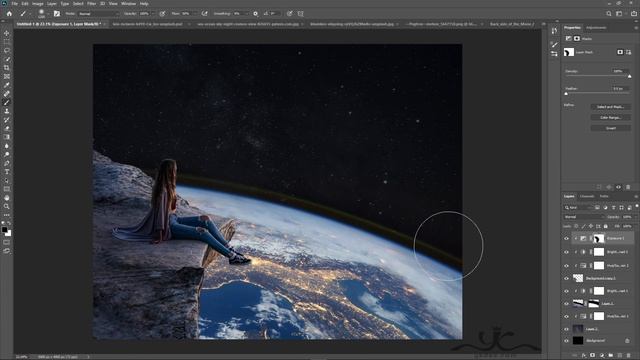Open the Filter menu

pos(91,4)
